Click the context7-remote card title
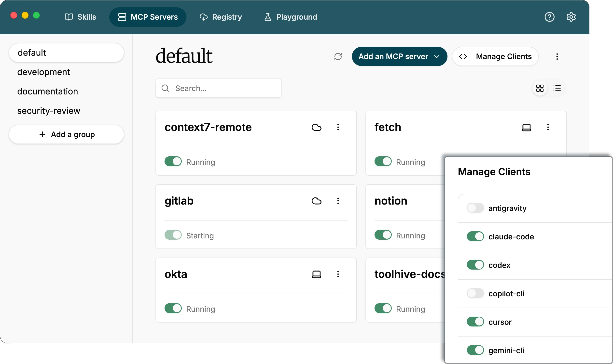Viewport: 613px width, 364px height. click(208, 127)
